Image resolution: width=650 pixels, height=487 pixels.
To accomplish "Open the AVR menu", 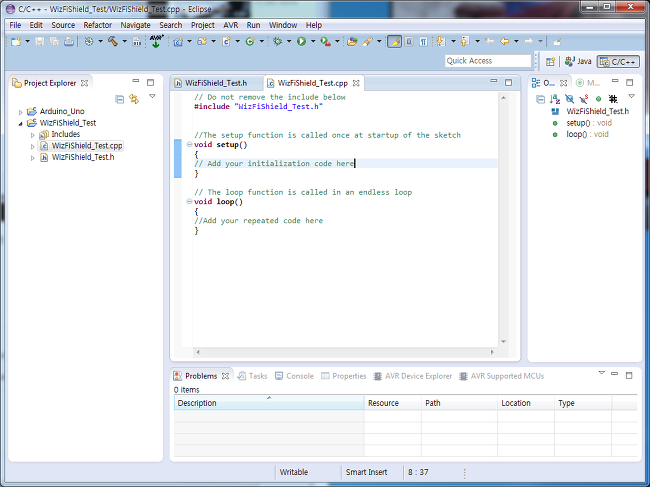I will 230,25.
